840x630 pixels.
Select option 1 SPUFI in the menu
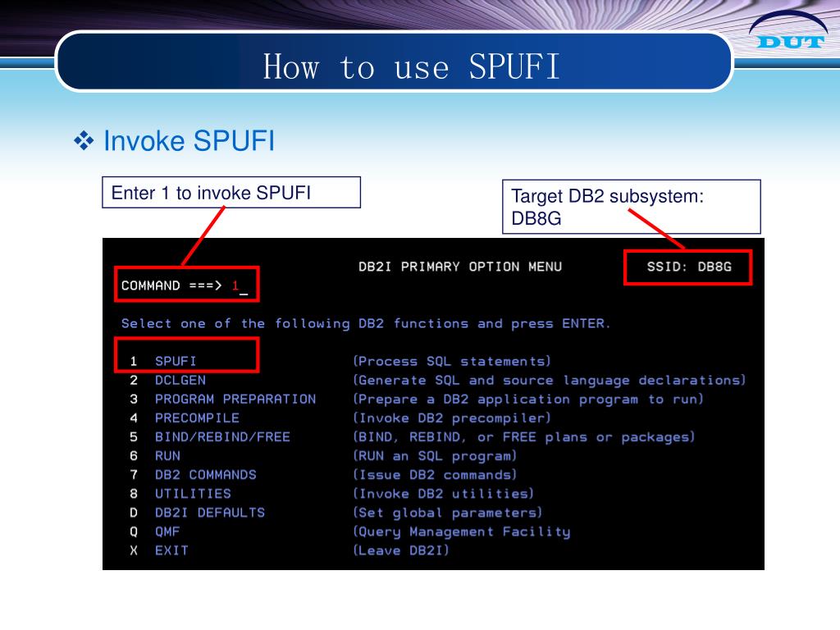point(163,361)
